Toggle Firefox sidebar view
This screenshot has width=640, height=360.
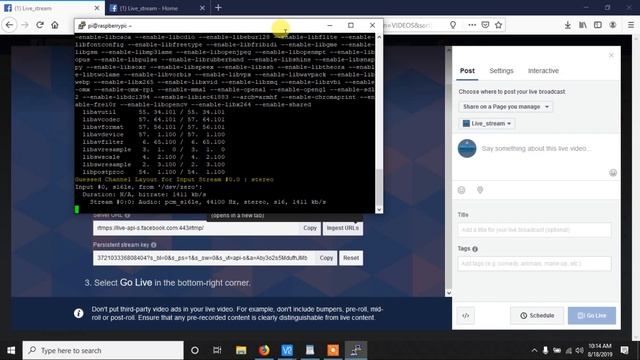point(598,25)
